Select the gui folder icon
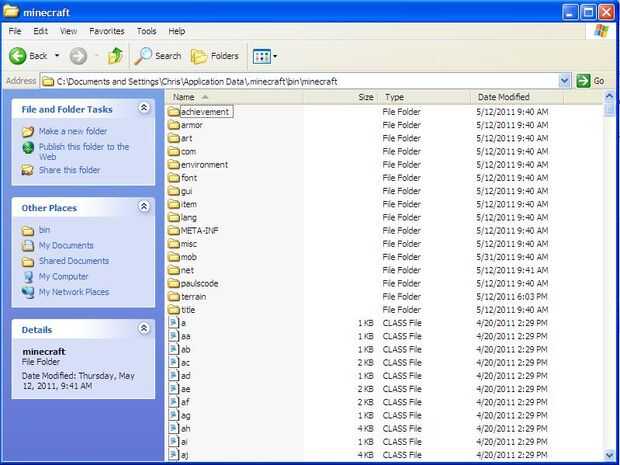 (174, 191)
